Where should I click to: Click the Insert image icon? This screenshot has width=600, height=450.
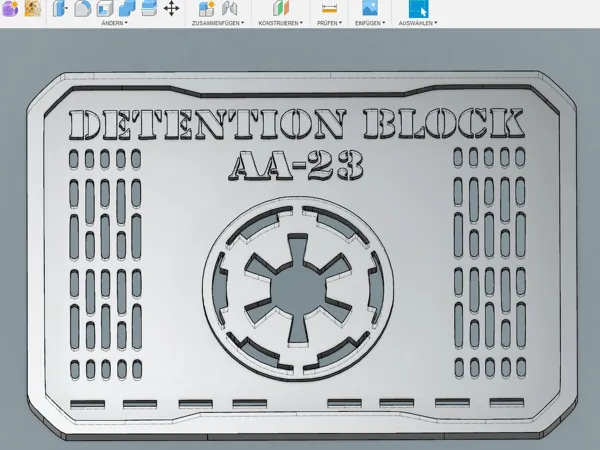coord(370,8)
